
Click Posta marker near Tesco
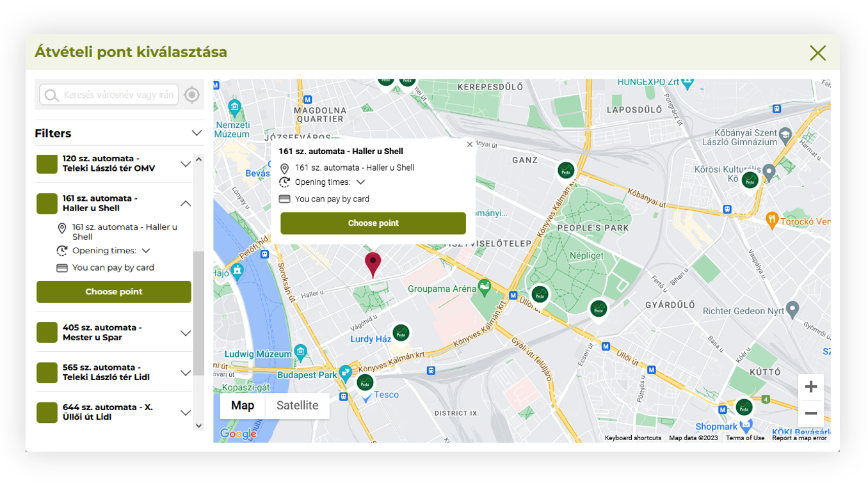[x=365, y=383]
